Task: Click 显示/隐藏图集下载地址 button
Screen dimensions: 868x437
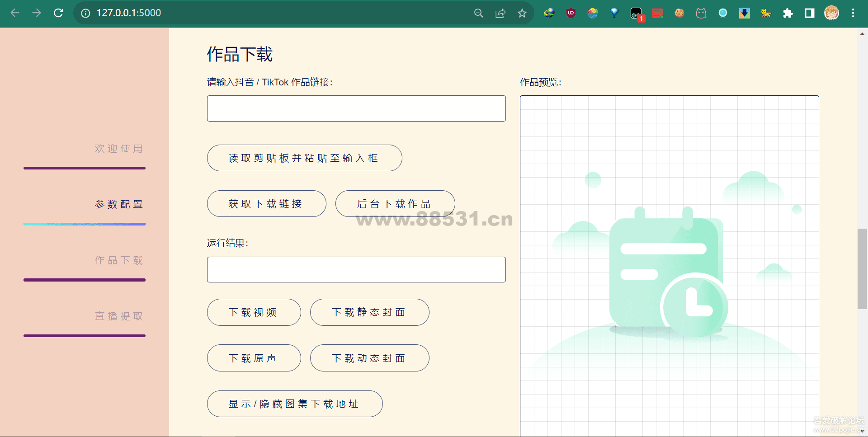Action: pos(295,404)
